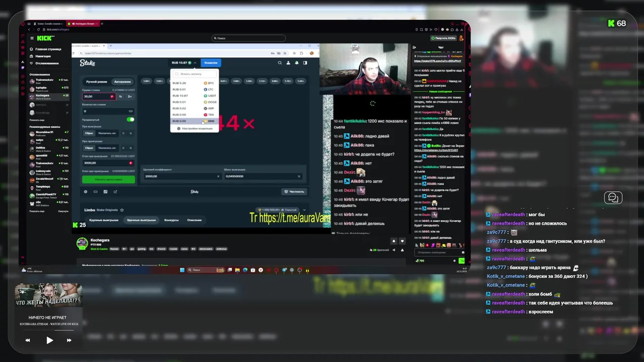Focus the Kick search field «Поиск»

point(249,38)
